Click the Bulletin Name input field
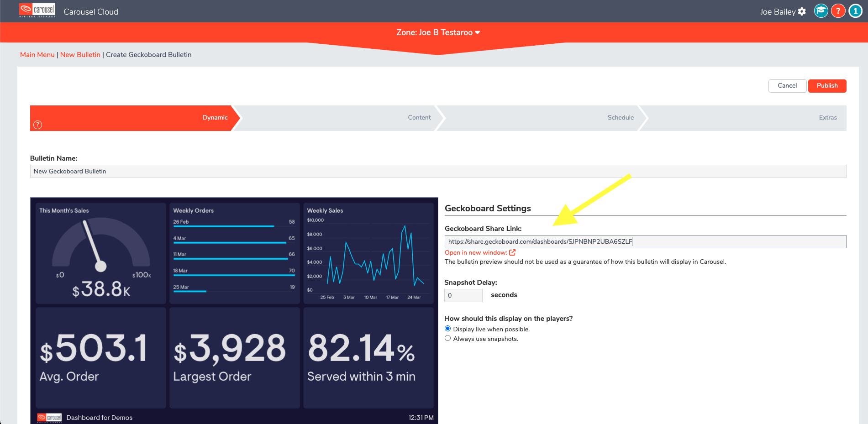Screen dimensions: 868x424 (x=438, y=172)
